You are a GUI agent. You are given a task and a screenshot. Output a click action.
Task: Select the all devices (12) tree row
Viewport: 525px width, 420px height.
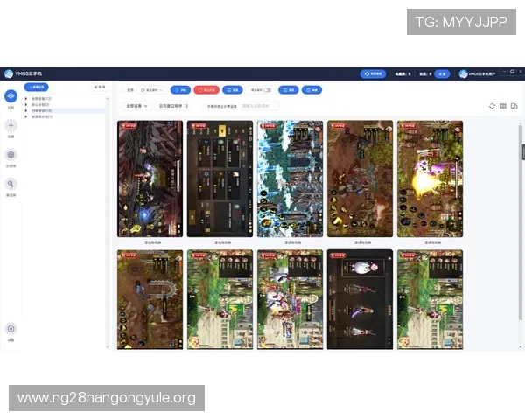coord(64,99)
